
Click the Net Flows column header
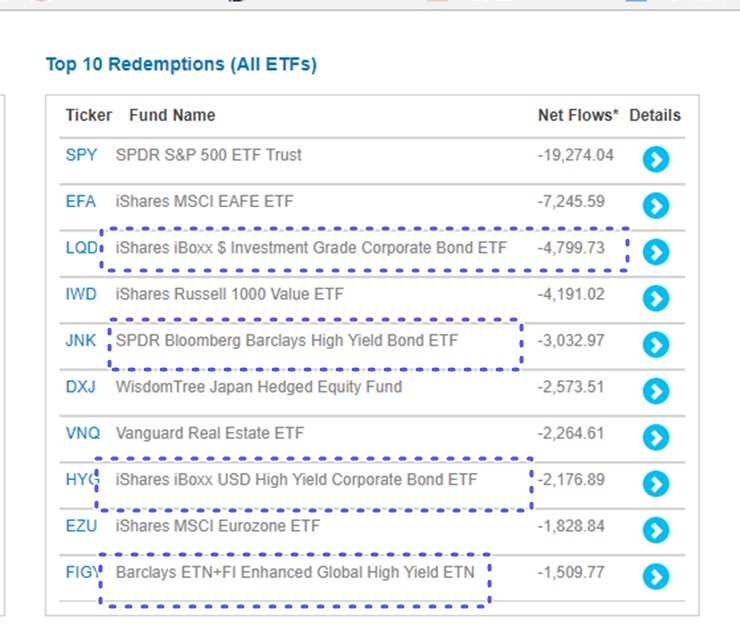pyautogui.click(x=578, y=115)
